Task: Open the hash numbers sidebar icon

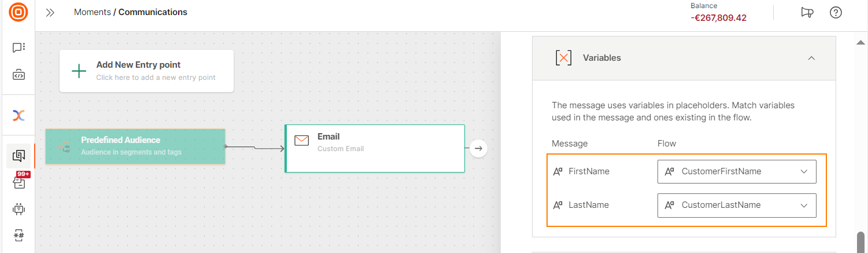Action: pos(19,235)
